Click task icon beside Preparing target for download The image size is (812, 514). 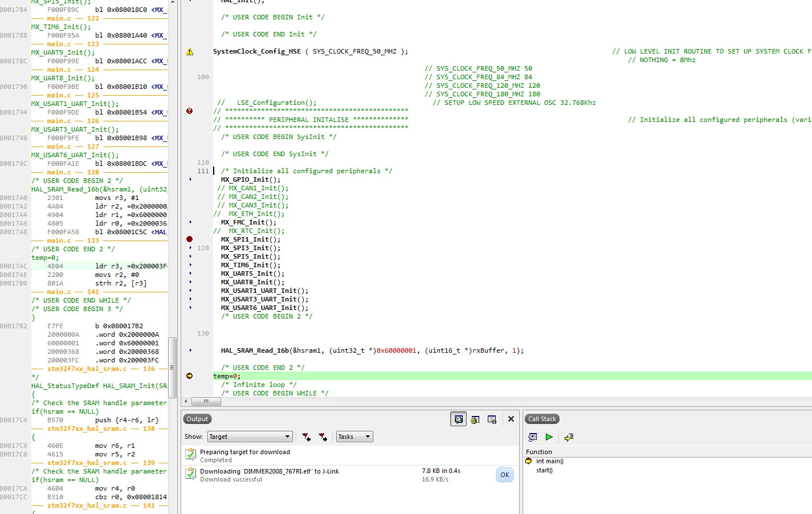click(191, 455)
